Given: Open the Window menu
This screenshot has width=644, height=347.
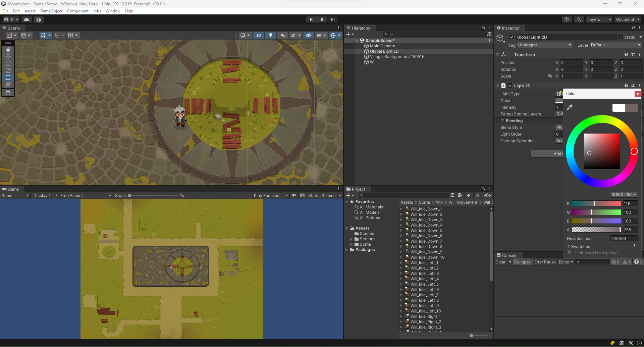Looking at the screenshot, I should coord(113,11).
